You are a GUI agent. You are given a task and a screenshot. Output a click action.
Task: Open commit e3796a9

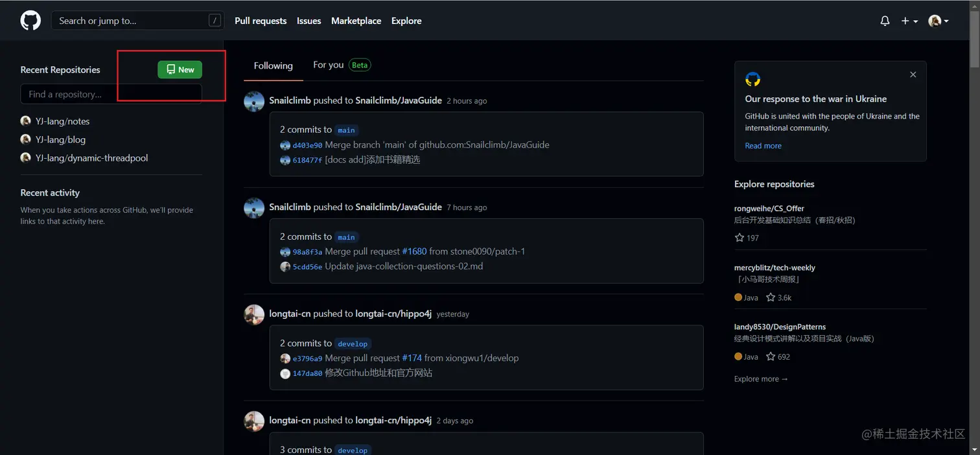point(307,358)
